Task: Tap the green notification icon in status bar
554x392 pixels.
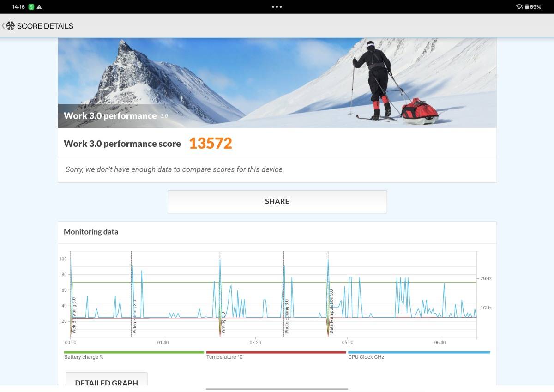Action: pyautogui.click(x=31, y=7)
